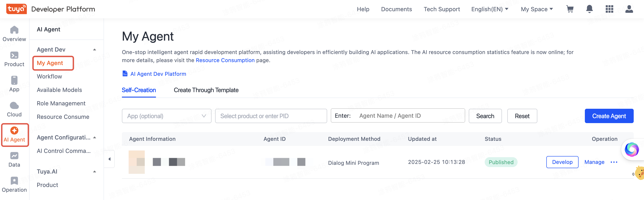This screenshot has width=644, height=200.
Task: Focus the Select product or enter PID field
Action: (271, 116)
